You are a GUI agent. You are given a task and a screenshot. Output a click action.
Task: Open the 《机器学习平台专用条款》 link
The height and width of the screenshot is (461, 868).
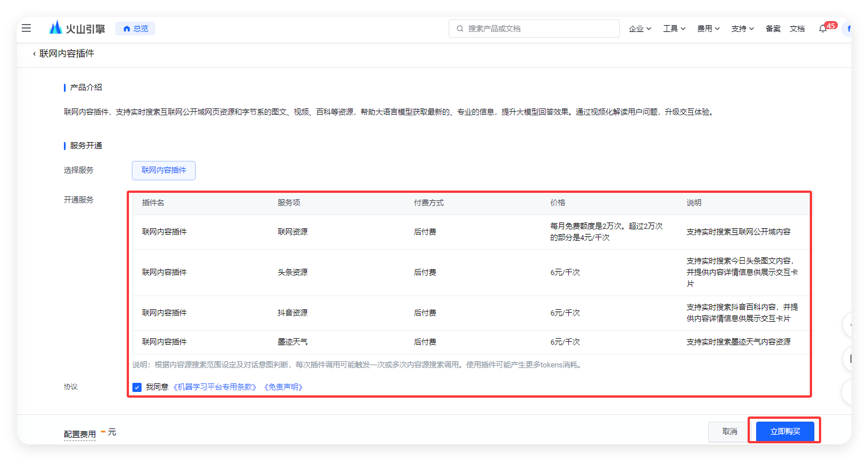coord(215,387)
